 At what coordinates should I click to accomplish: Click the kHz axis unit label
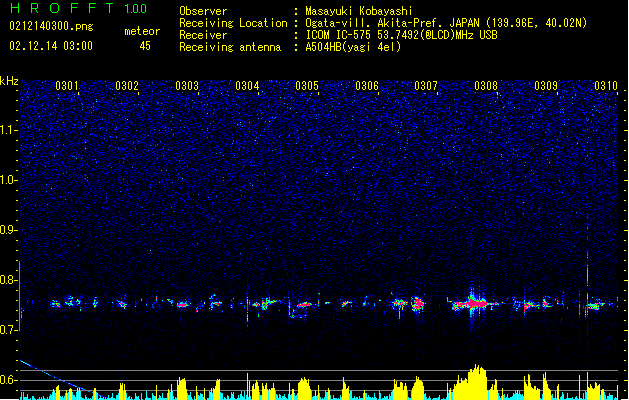pyautogui.click(x=9, y=81)
